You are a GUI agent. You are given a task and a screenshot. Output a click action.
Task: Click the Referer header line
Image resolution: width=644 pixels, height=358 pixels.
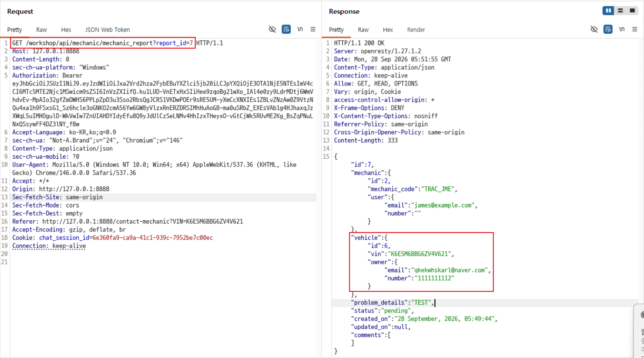click(128, 221)
